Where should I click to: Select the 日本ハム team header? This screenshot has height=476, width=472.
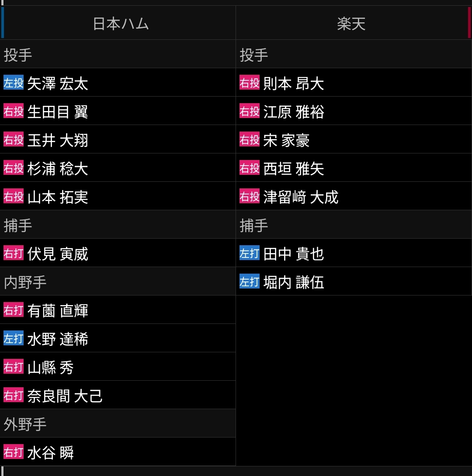pyautogui.click(x=121, y=24)
